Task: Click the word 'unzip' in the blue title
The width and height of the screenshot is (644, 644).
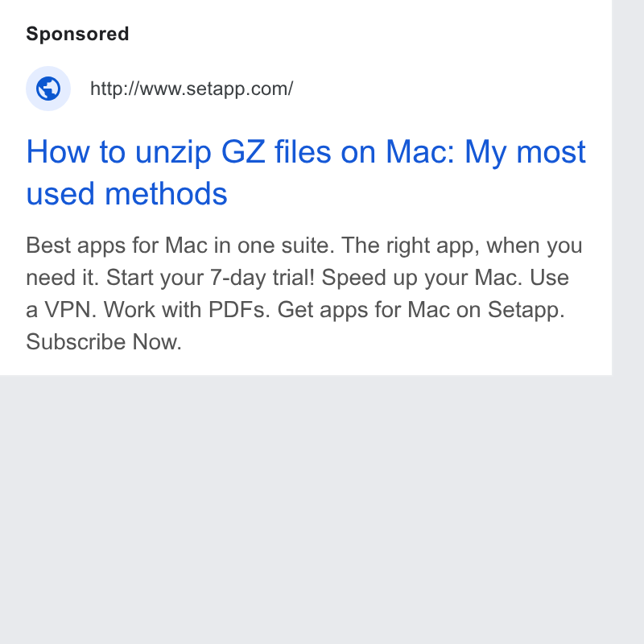Action: (173, 152)
